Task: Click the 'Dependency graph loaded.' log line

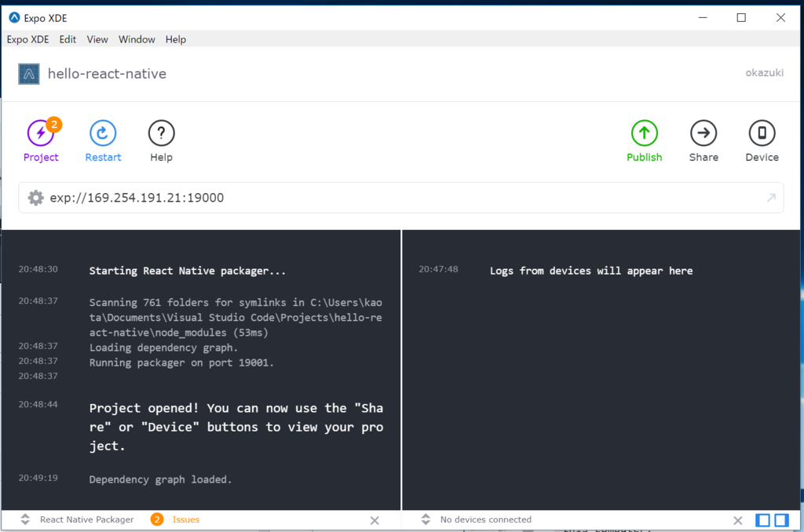Action: pyautogui.click(x=160, y=479)
